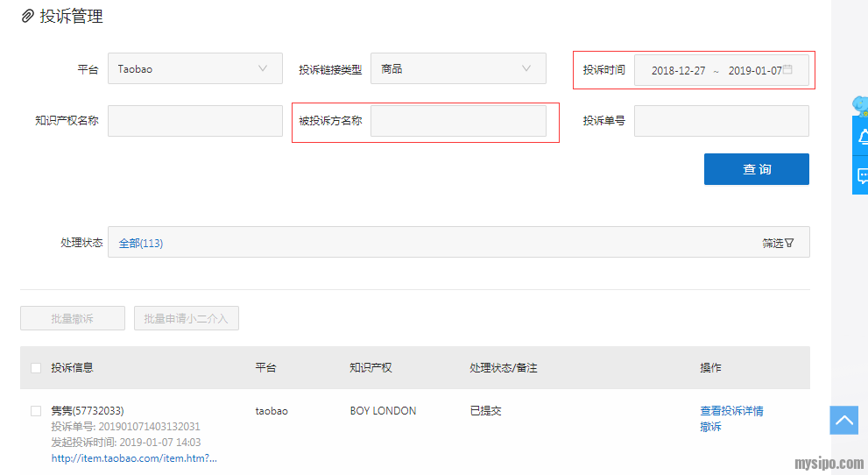The width and height of the screenshot is (868, 475).
Task: Click the paperclip icon beside 投诉管理 title
Action: coord(28,16)
